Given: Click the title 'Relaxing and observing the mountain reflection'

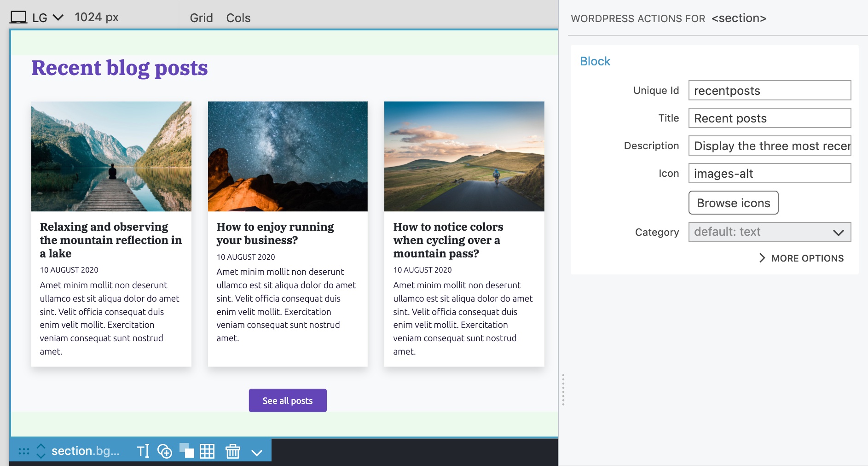Looking at the screenshot, I should coord(111,240).
